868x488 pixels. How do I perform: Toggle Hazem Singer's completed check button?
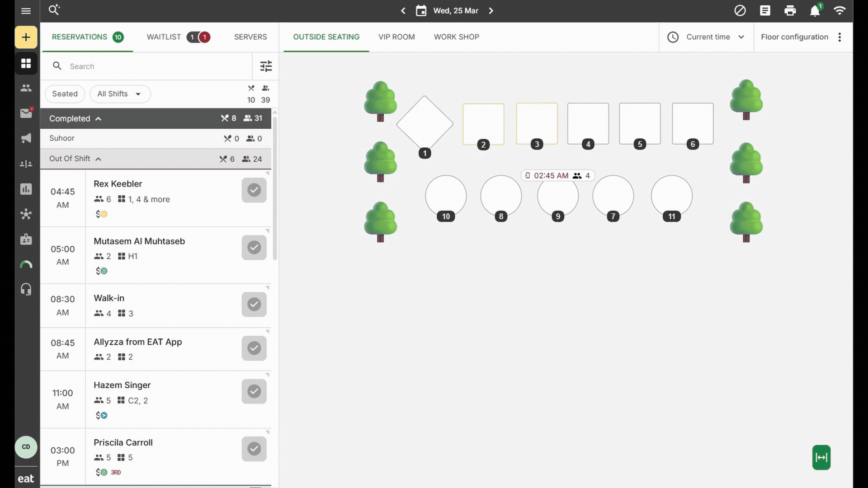coord(254,391)
